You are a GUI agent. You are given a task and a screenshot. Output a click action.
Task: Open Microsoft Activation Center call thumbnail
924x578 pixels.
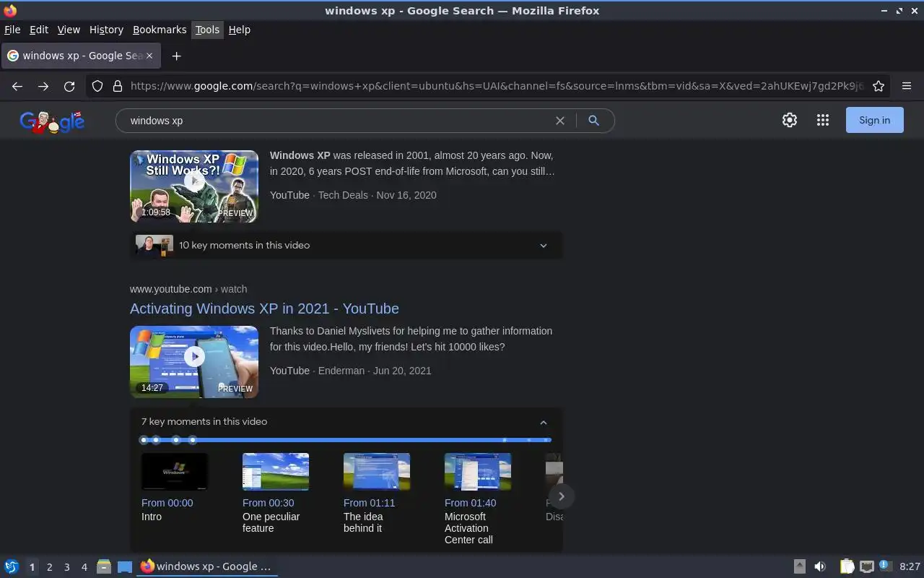click(478, 472)
